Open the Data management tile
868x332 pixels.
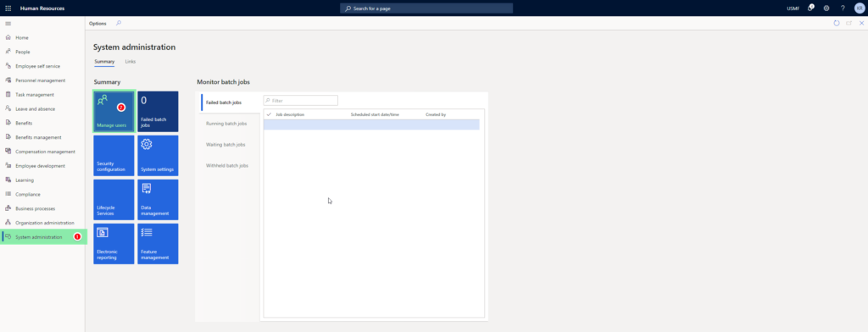point(158,199)
